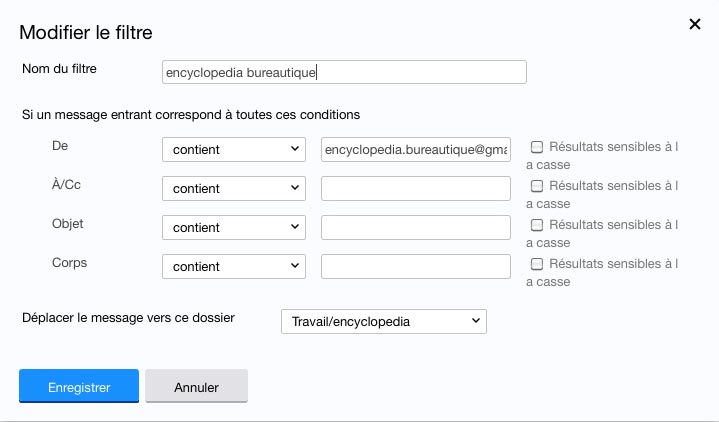Click the 'Déplacer le message vers ce dossier' label
The width and height of the screenshot is (719, 422).
pos(128,317)
